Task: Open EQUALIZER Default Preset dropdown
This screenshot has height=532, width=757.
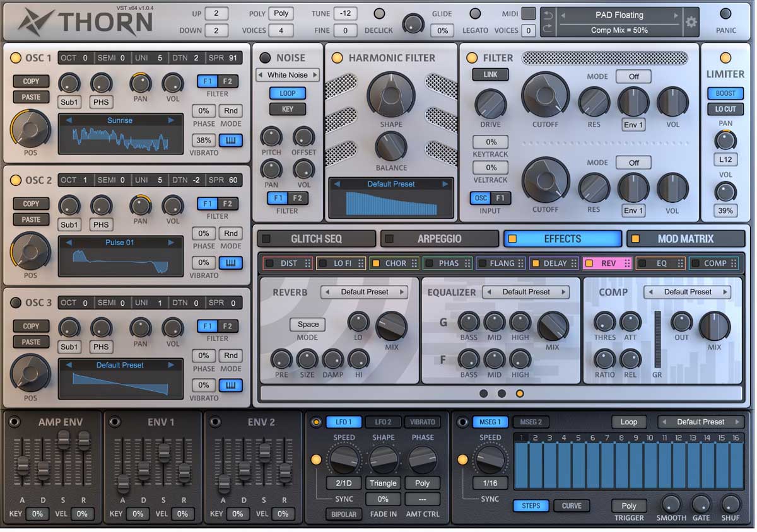Action: coord(526,292)
